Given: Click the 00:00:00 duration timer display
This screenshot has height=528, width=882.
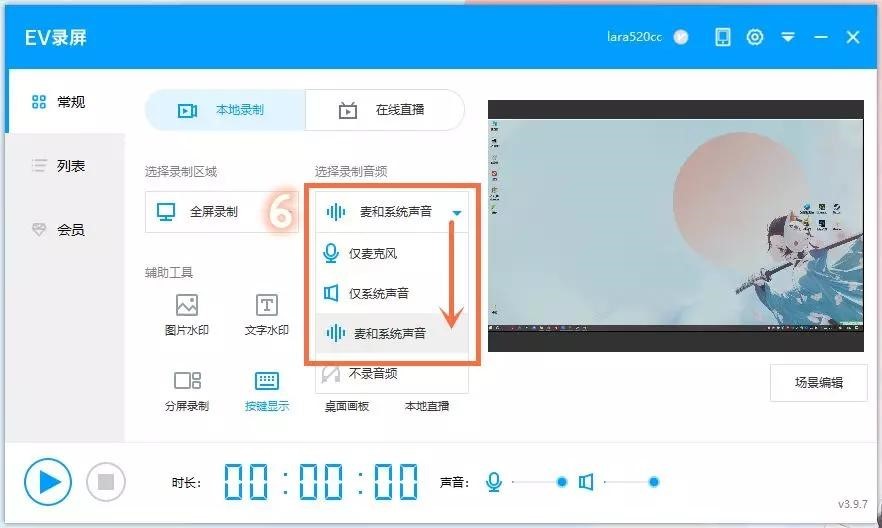Looking at the screenshot, I should point(321,482).
